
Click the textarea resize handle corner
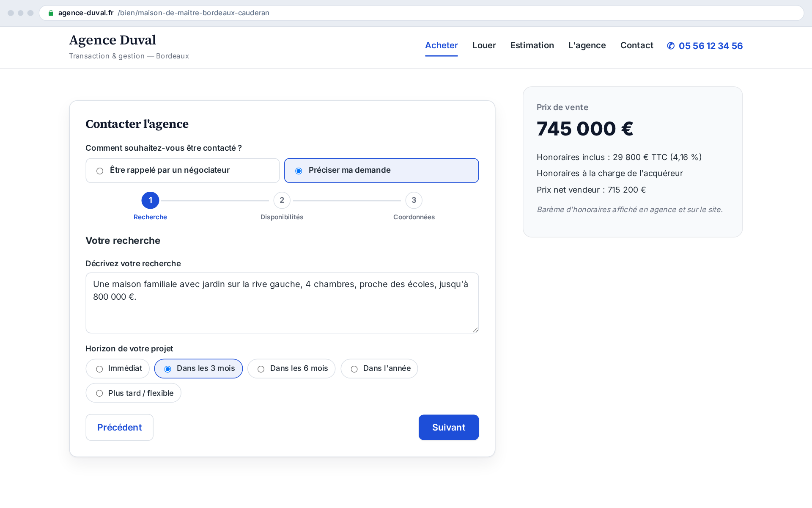(475, 330)
